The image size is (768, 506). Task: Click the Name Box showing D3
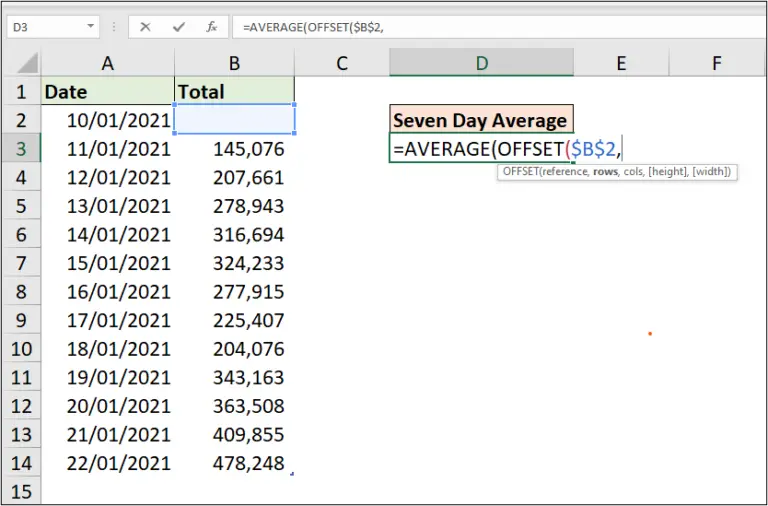[x=53, y=27]
